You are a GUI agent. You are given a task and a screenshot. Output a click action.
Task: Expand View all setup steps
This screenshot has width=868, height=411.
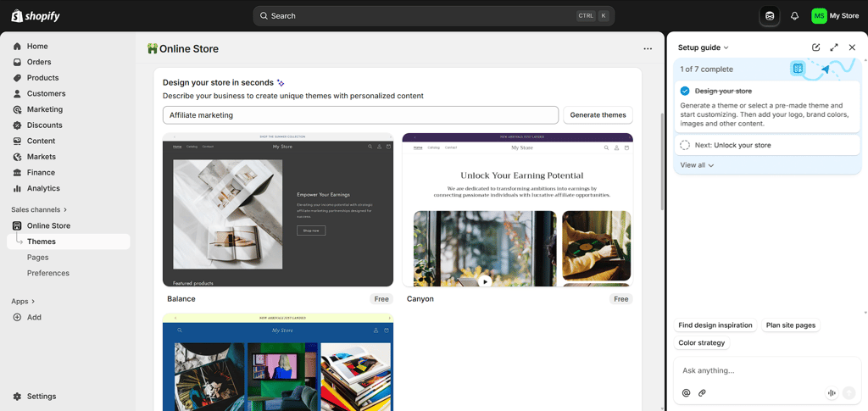pyautogui.click(x=697, y=165)
